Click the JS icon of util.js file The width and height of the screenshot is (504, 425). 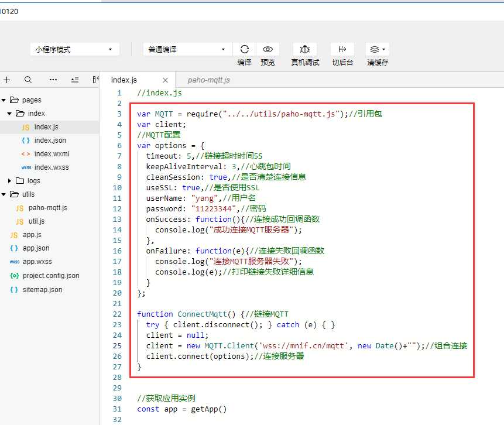19,222
